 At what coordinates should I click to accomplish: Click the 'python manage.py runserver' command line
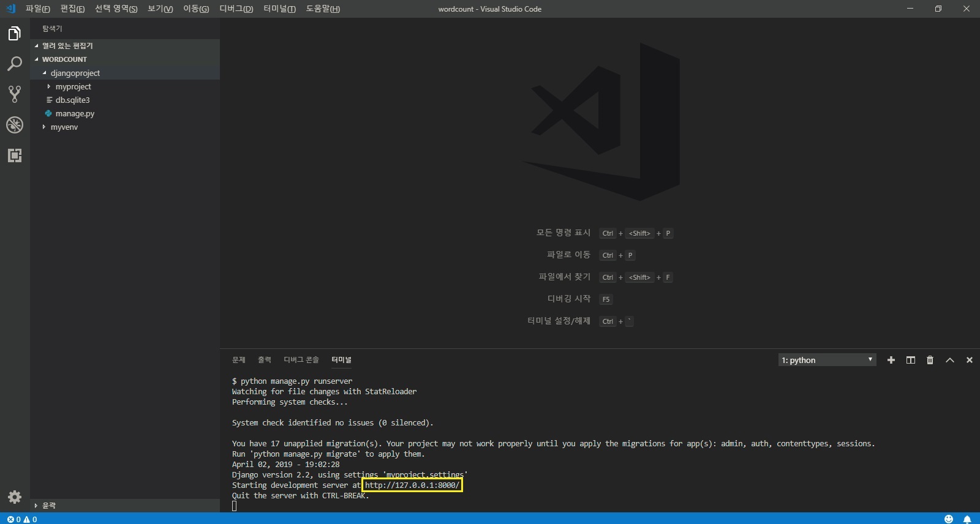point(292,381)
